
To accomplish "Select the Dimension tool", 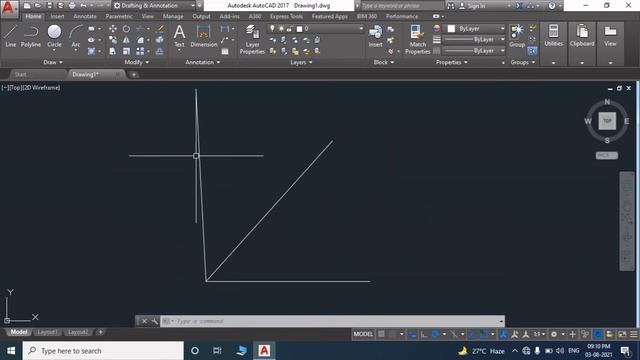I will click(204, 36).
